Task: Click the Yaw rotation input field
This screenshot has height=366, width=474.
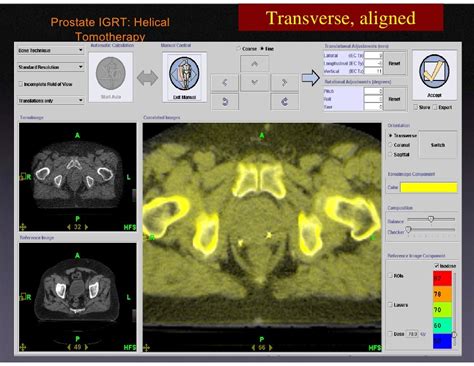Action: (373, 107)
